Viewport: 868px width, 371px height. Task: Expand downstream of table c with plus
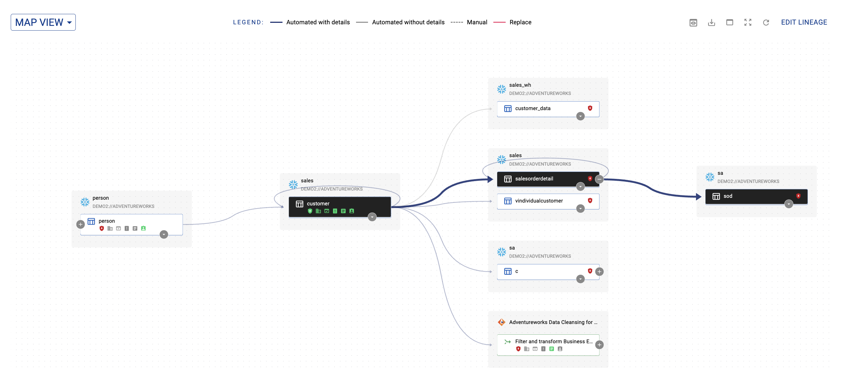tap(599, 272)
